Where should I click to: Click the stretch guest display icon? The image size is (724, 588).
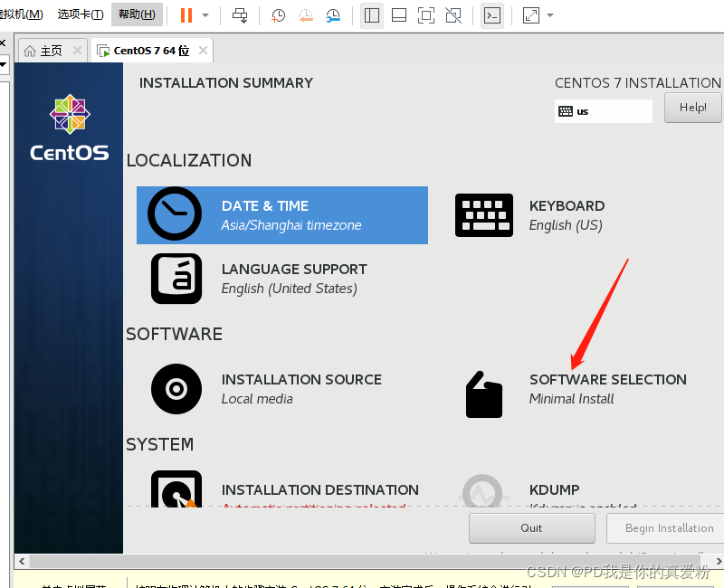point(531,15)
